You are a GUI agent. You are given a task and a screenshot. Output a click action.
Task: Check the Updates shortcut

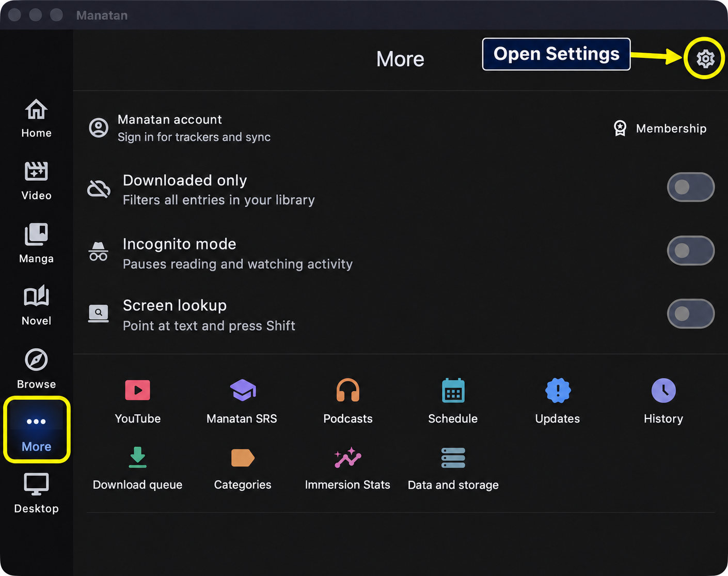[558, 401]
